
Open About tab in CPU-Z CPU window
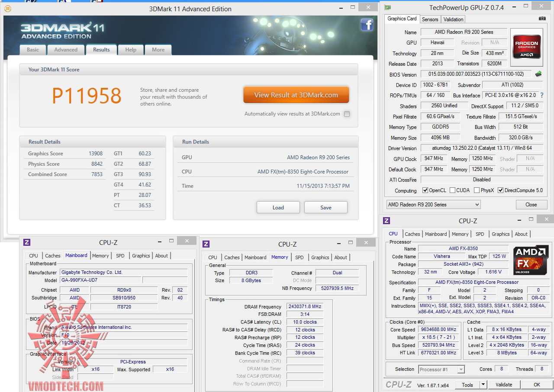click(x=521, y=234)
